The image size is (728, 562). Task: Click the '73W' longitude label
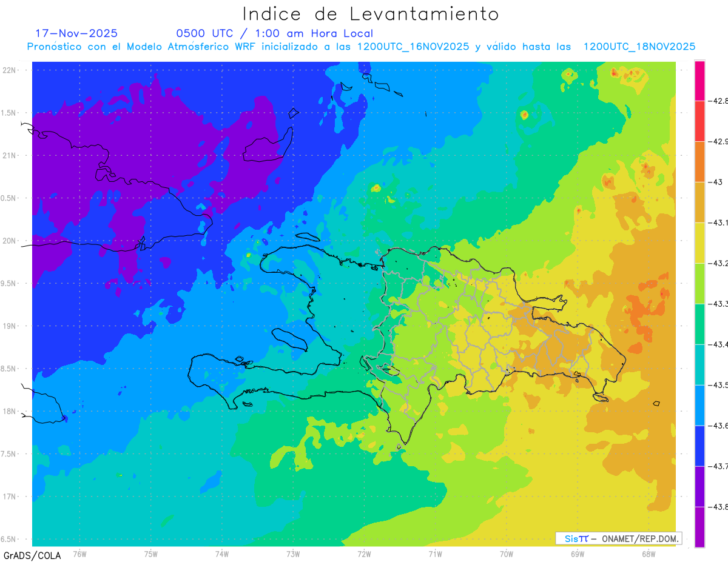tap(293, 554)
